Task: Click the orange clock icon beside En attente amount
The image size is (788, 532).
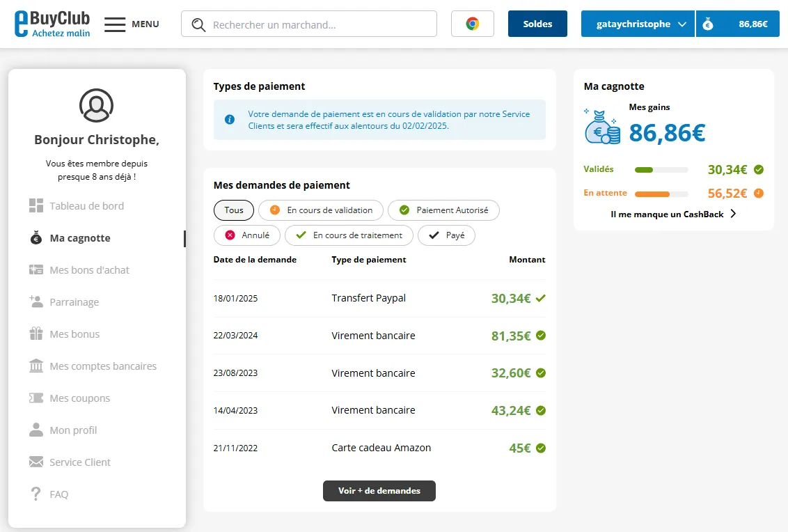Action: (x=759, y=193)
